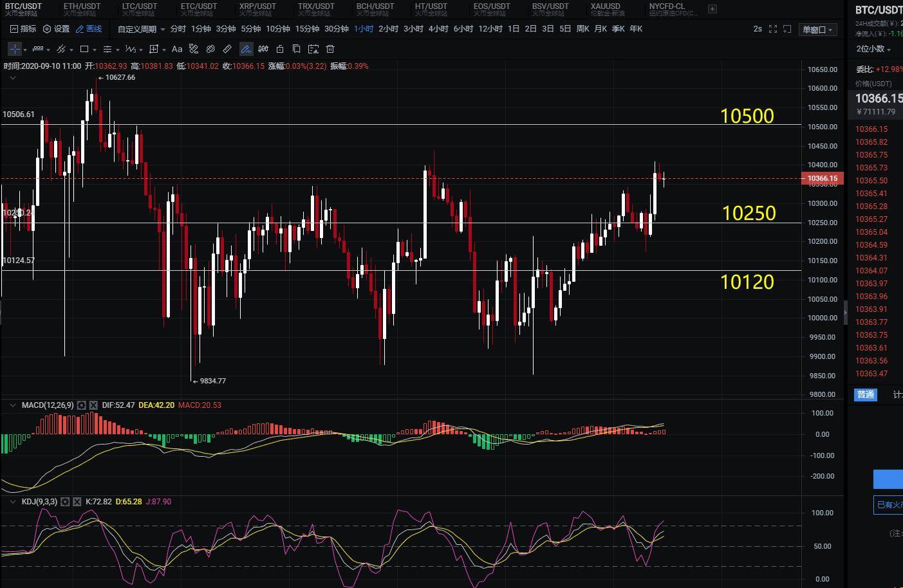
Task: Lock the drawings with padlock icon
Action: click(x=280, y=49)
